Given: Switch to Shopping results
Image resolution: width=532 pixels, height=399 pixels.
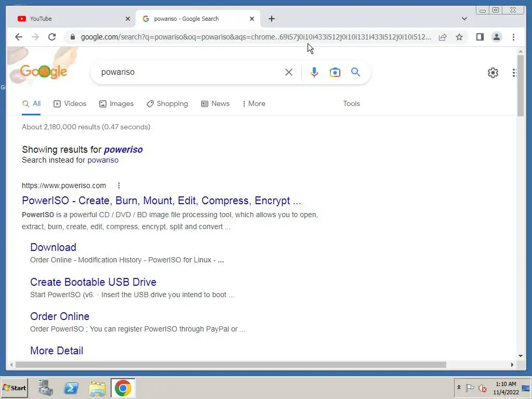Looking at the screenshot, I should [167, 104].
